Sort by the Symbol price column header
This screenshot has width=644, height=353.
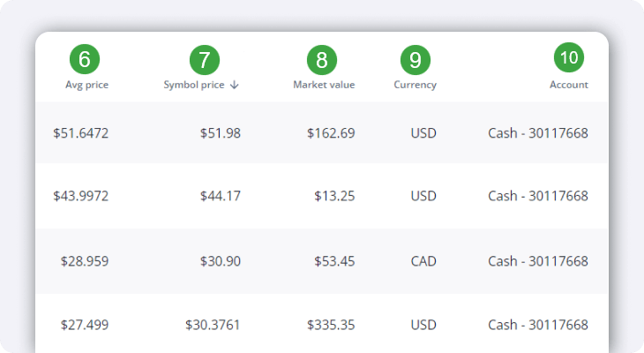[x=195, y=86]
